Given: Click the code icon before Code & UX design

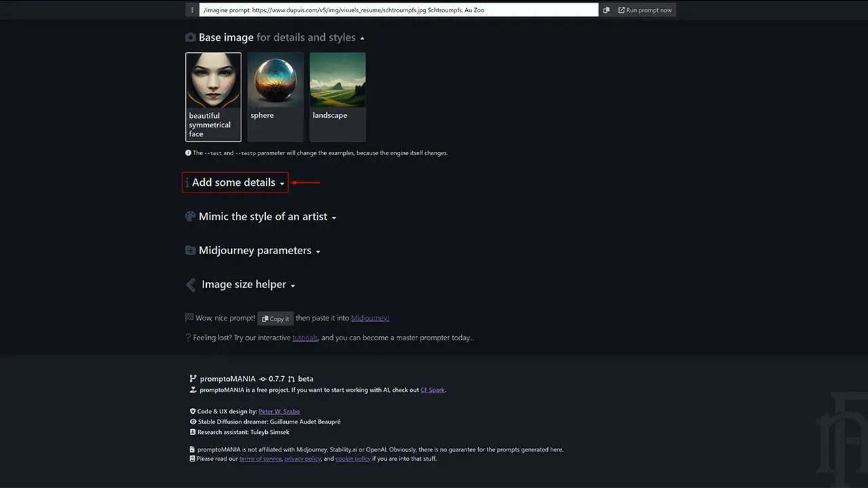Looking at the screenshot, I should [193, 411].
